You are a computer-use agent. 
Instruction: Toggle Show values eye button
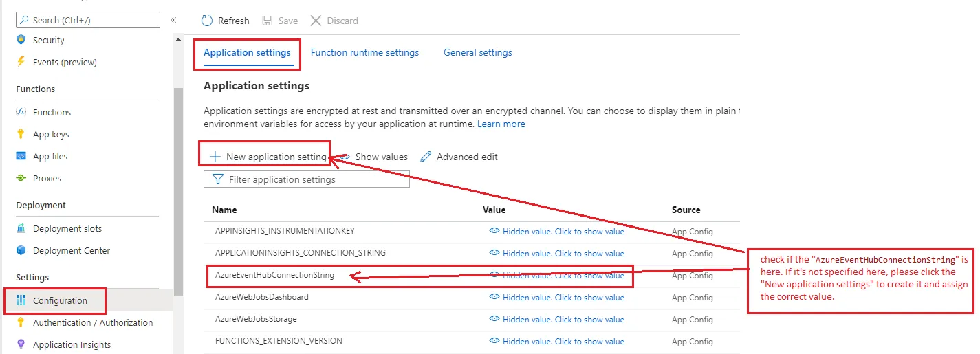click(x=374, y=157)
